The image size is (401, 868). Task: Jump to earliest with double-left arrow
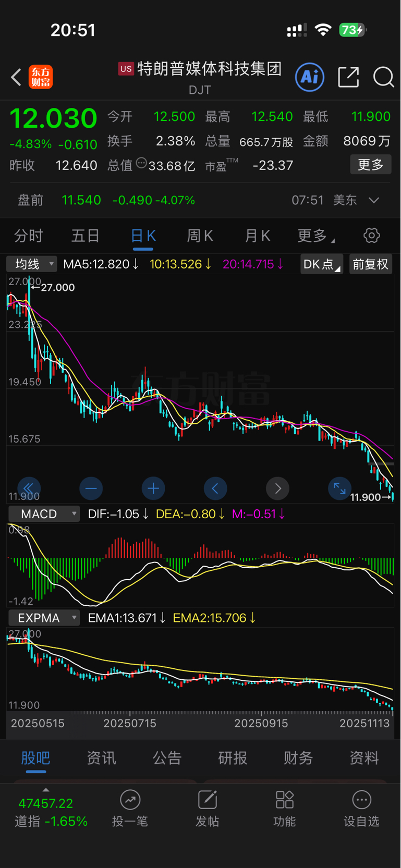(x=29, y=488)
